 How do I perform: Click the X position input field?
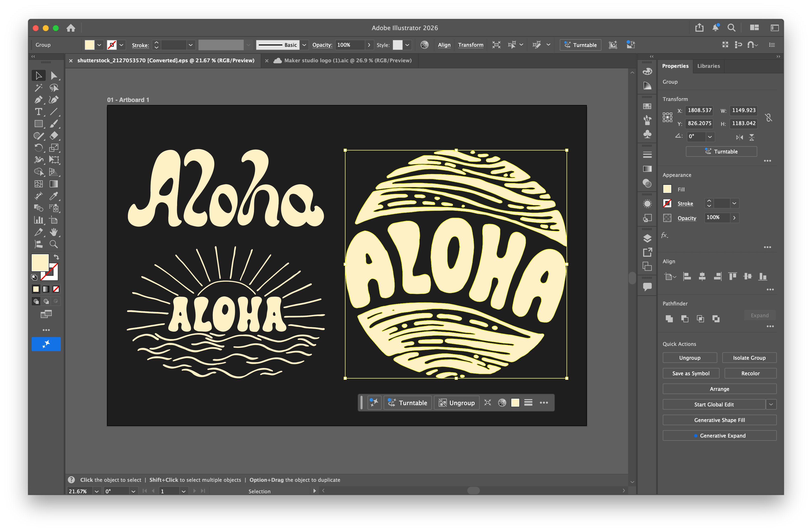[699, 110]
